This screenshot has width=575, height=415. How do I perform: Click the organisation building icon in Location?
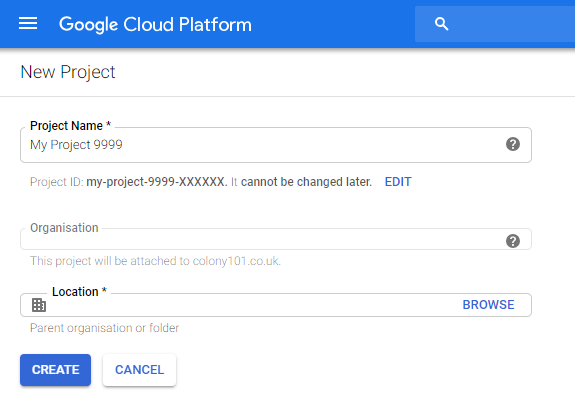coord(39,305)
